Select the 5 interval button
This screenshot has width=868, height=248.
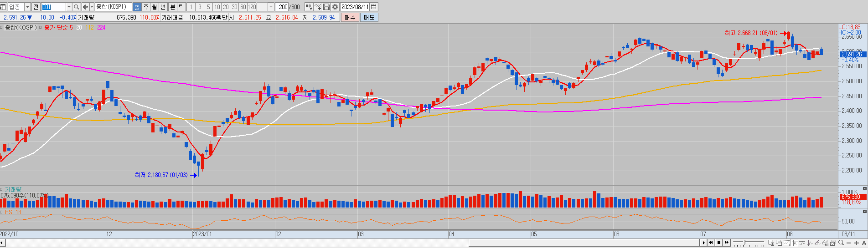coord(208,7)
